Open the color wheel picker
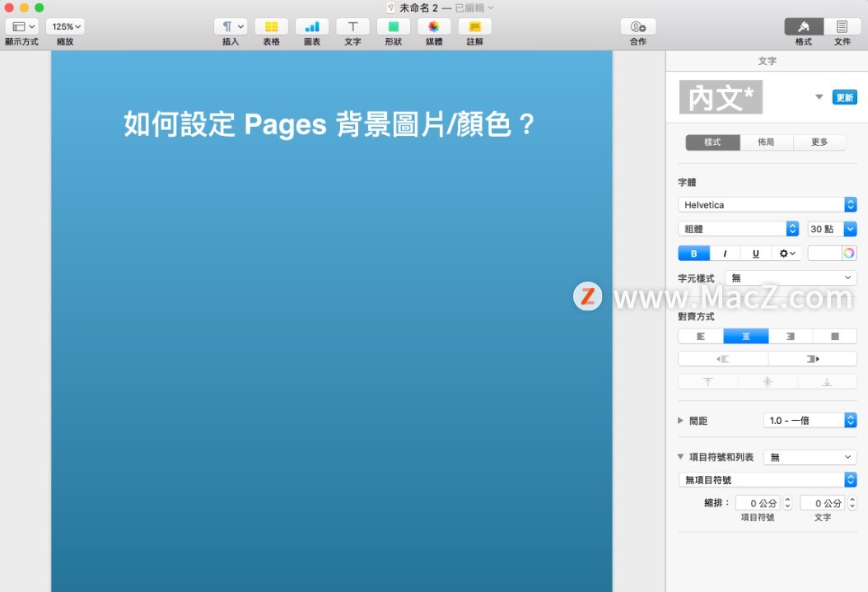The height and width of the screenshot is (592, 868). [x=849, y=254]
